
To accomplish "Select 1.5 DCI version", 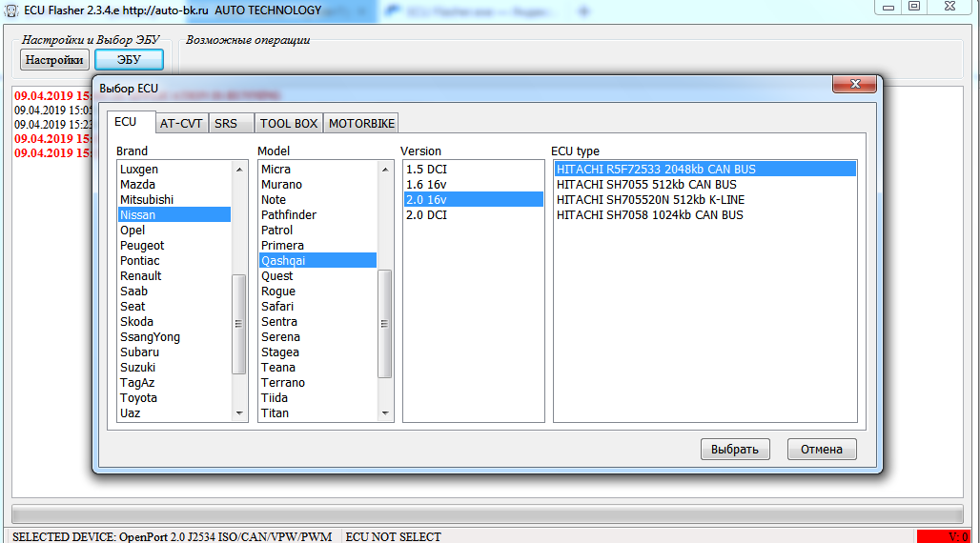I will 473,170.
